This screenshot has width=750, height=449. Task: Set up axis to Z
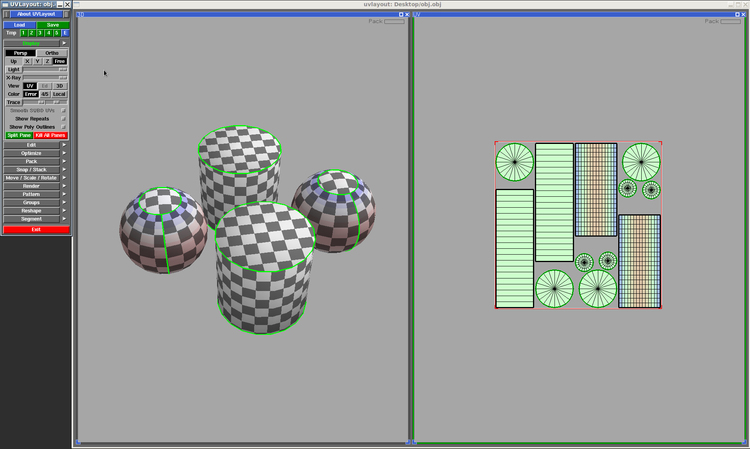click(47, 61)
